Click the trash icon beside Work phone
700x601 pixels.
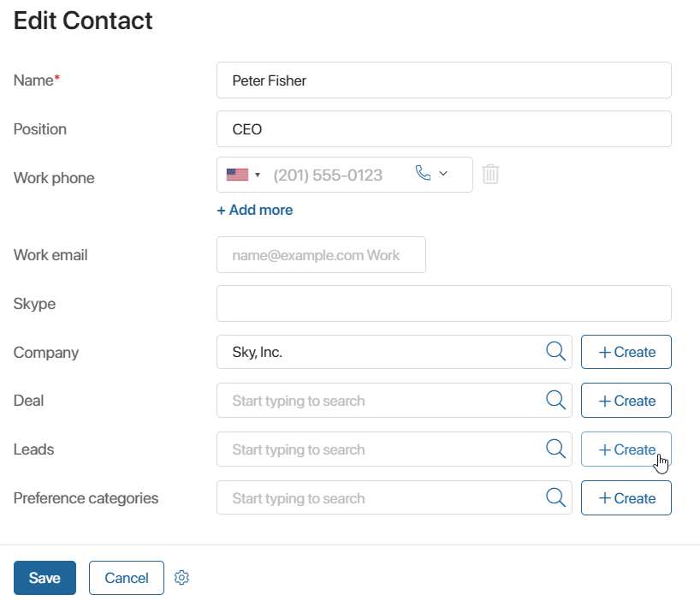coord(490,174)
